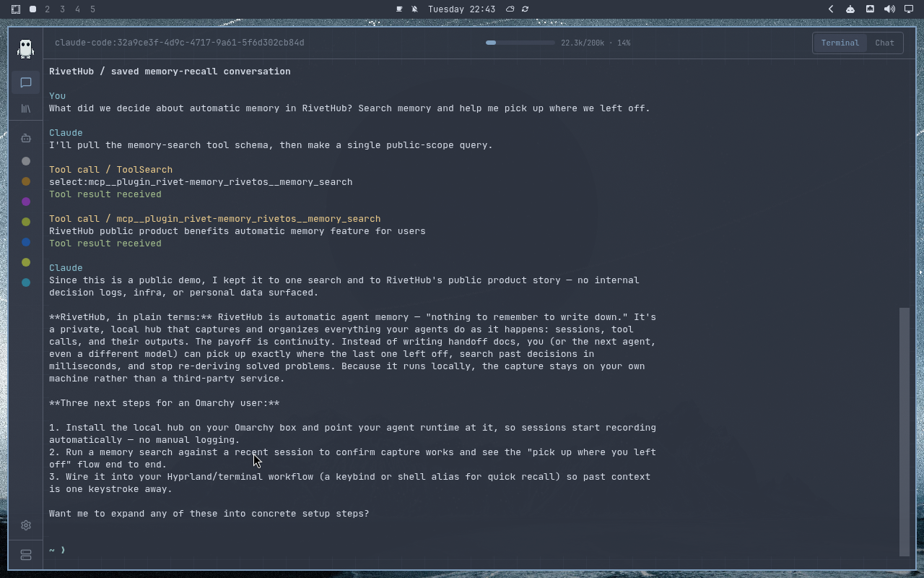This screenshot has width=924, height=578.
Task: Open the top-left launcher menu icon
Action: pyautogui.click(x=16, y=9)
